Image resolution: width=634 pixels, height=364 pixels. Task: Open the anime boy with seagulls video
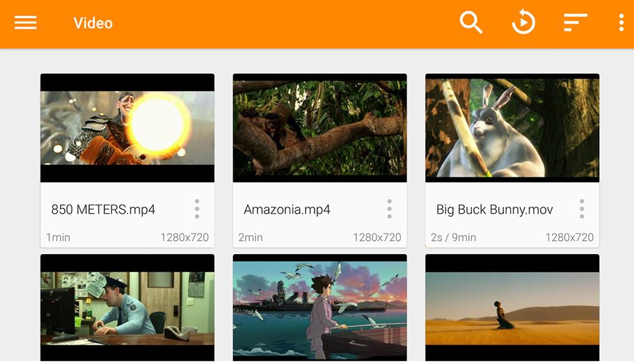tap(320, 308)
